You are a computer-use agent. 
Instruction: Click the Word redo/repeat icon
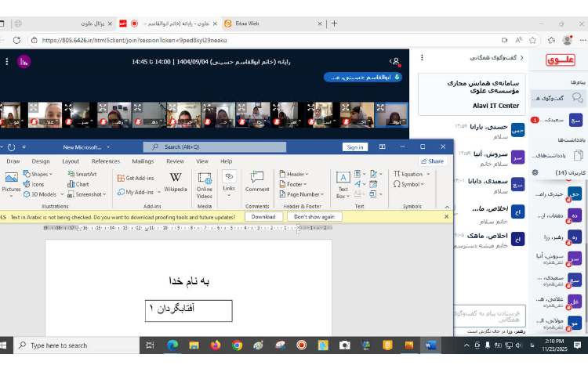[11, 147]
